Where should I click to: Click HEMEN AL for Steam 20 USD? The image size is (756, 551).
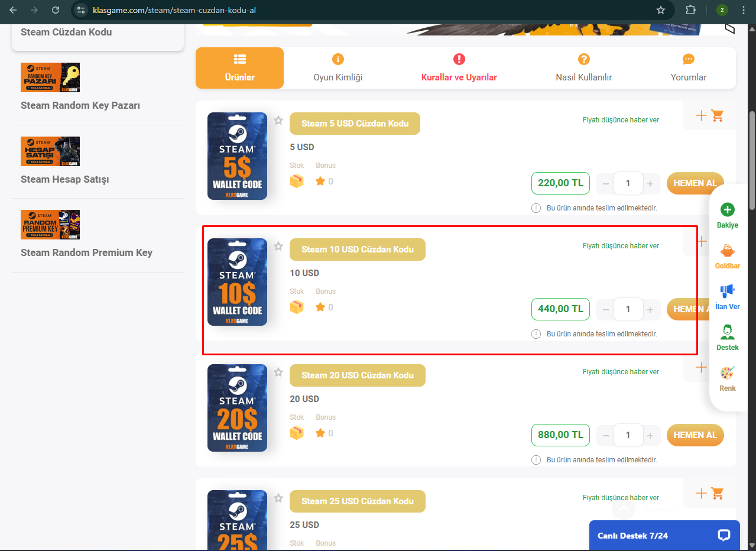(x=695, y=435)
